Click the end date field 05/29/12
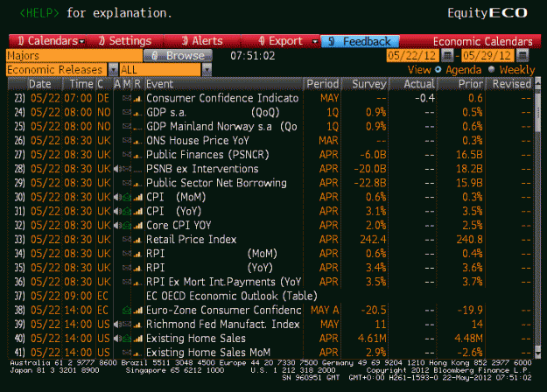Screen dimensions: 547x392 coord(488,55)
